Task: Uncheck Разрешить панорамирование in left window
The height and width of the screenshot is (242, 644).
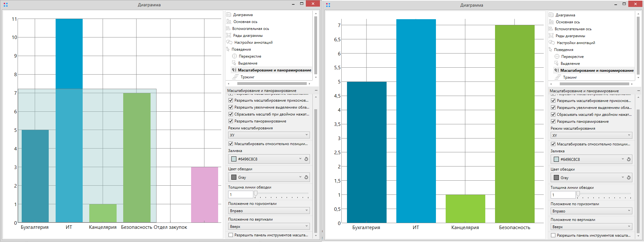Action: tap(231, 121)
